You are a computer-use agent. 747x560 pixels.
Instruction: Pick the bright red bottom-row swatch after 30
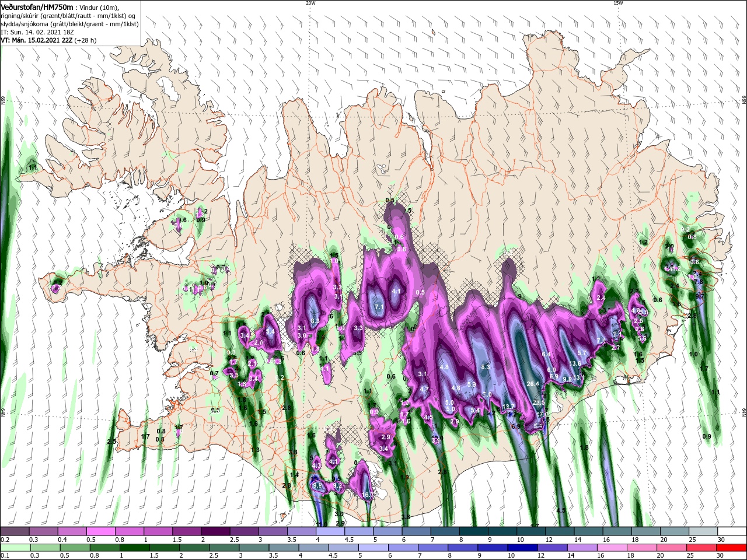tap(732, 548)
